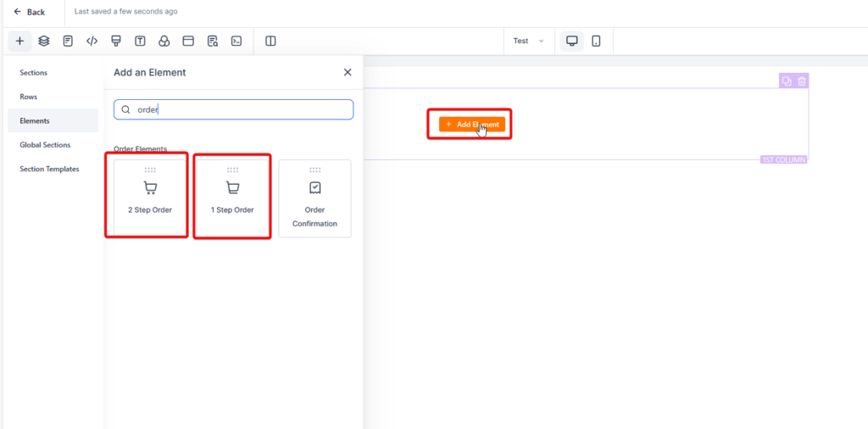Click the overlapping circles color icon
The width and height of the screenshot is (868, 429).
tap(164, 41)
